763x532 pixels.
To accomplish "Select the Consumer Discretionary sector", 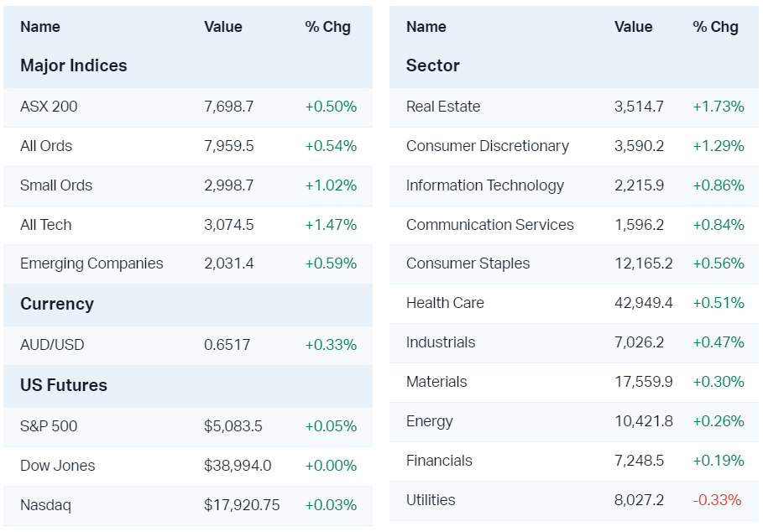I will click(487, 146).
